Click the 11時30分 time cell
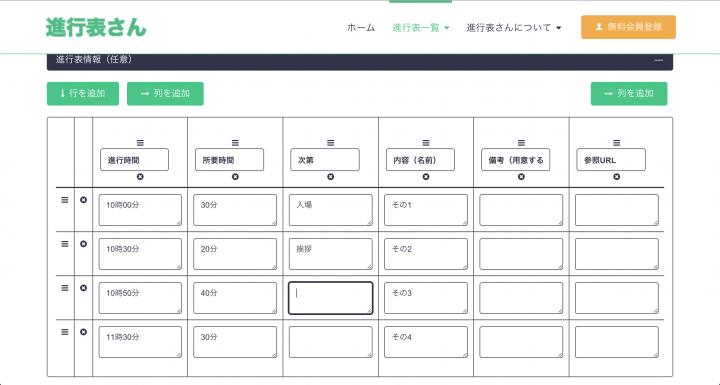Screen dimensions: 720x385 (x=140, y=342)
